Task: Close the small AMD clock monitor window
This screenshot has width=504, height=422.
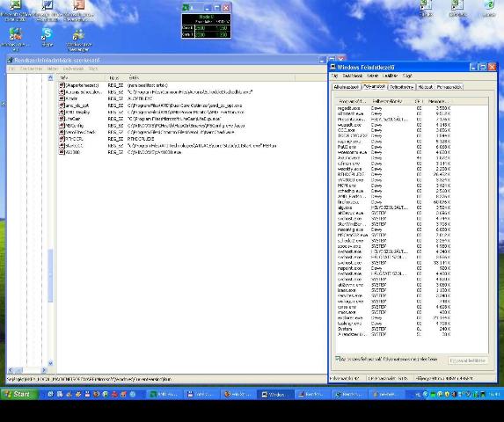Action: (x=226, y=8)
